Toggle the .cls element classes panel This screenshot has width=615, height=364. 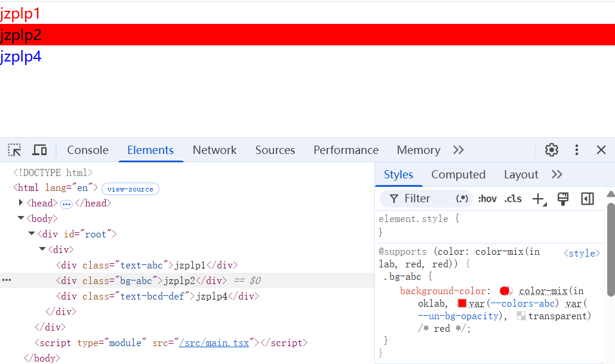click(513, 199)
